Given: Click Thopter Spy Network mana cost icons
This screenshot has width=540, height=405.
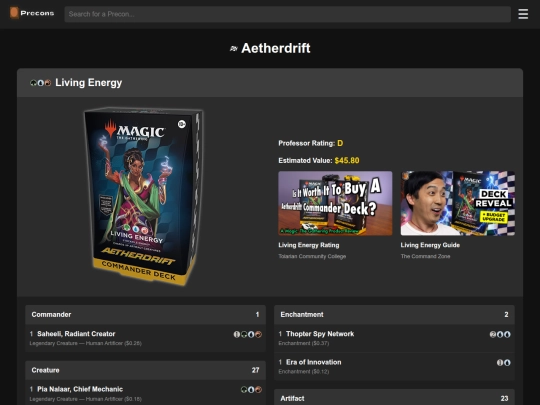Looking at the screenshot, I should pos(500,334).
